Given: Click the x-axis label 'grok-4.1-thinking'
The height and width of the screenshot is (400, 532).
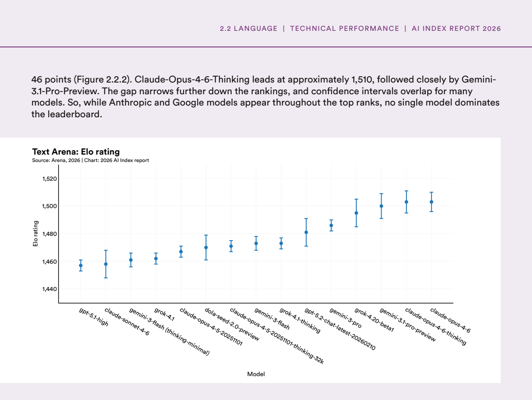Looking at the screenshot, I should [300, 320].
